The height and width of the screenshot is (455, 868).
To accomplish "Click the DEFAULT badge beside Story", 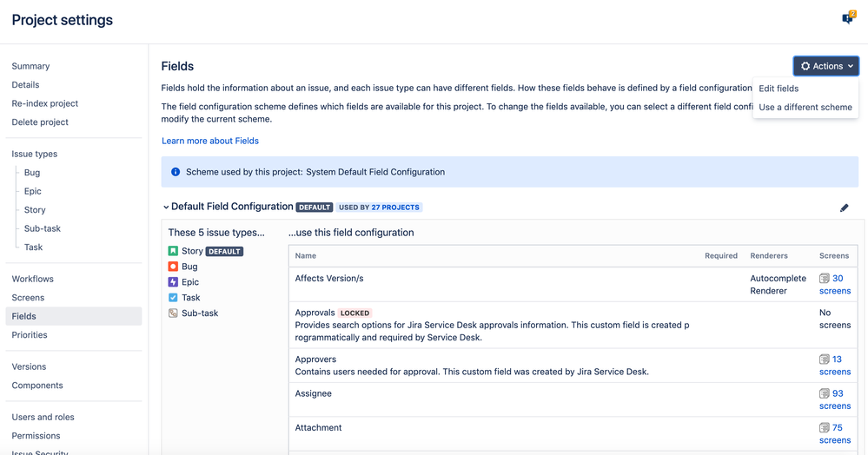I will [x=224, y=251].
